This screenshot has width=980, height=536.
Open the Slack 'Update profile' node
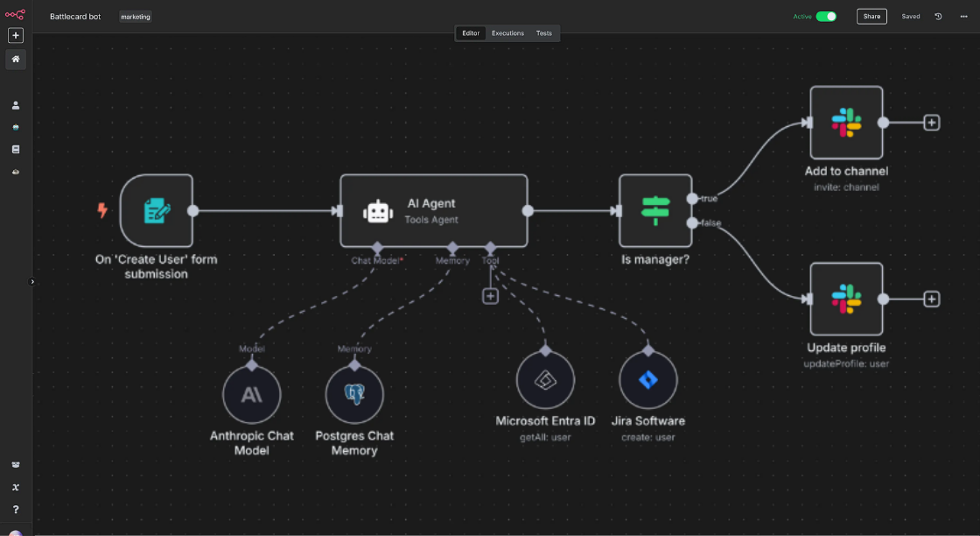(x=845, y=299)
